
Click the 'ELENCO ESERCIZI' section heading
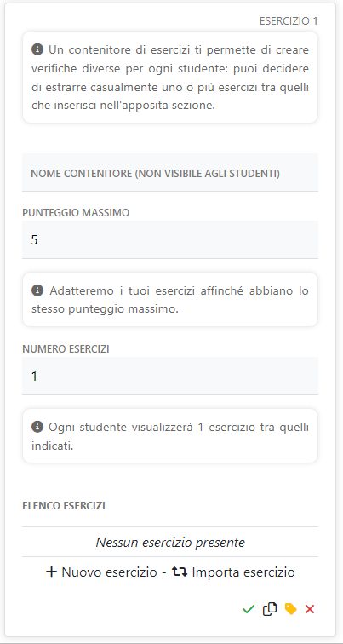point(64,506)
